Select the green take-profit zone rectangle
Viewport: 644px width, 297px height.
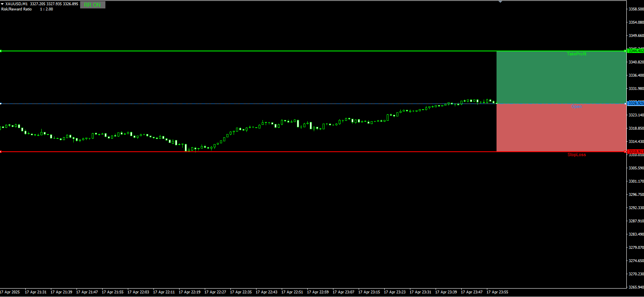(561, 77)
